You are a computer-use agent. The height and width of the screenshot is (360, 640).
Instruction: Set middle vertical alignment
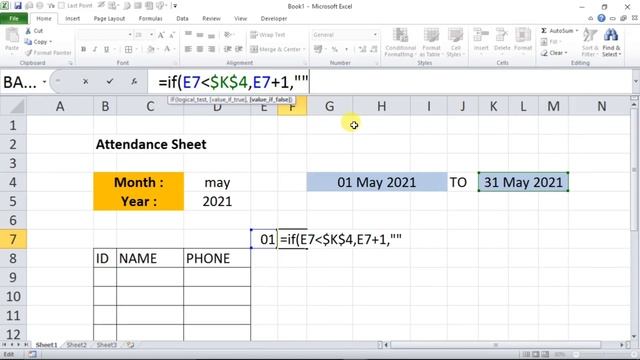200,34
